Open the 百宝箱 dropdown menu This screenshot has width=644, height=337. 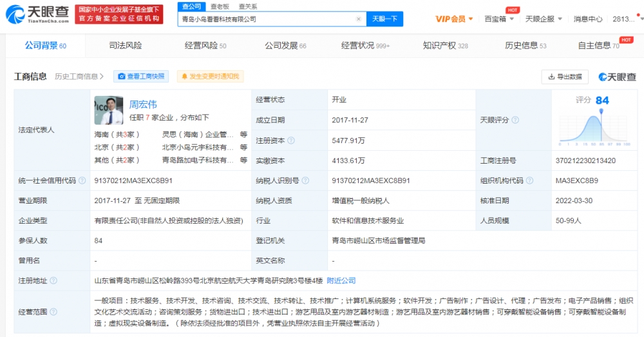[499, 19]
